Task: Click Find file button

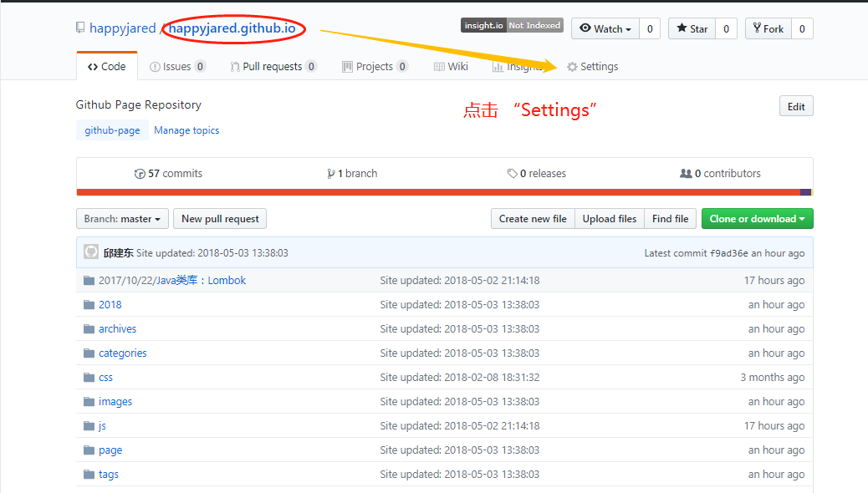Action: click(671, 219)
